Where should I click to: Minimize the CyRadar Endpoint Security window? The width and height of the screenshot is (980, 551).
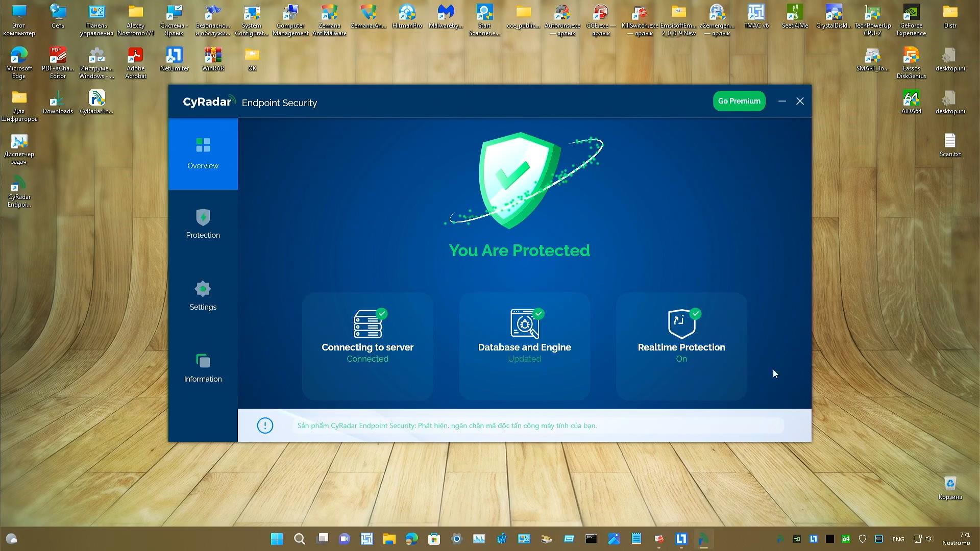[782, 101]
